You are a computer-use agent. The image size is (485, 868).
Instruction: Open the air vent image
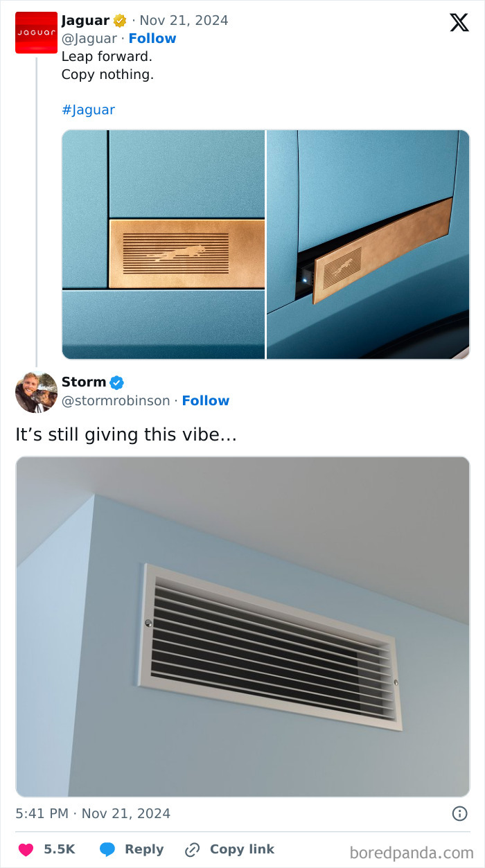pos(242,627)
